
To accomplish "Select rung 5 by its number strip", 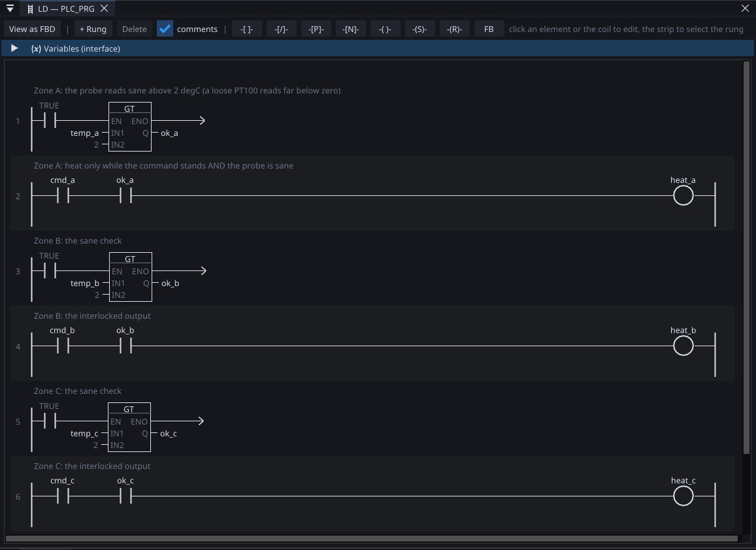I will (x=18, y=422).
